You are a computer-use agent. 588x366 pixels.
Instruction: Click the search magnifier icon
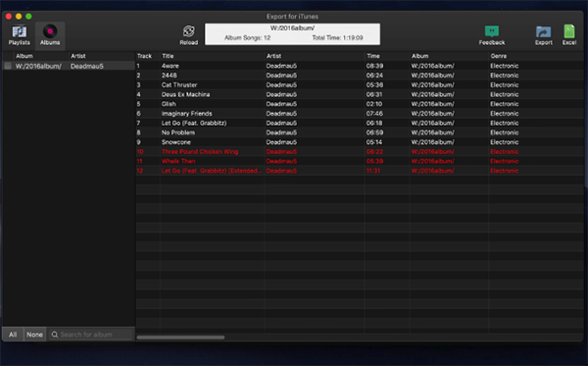coord(55,335)
